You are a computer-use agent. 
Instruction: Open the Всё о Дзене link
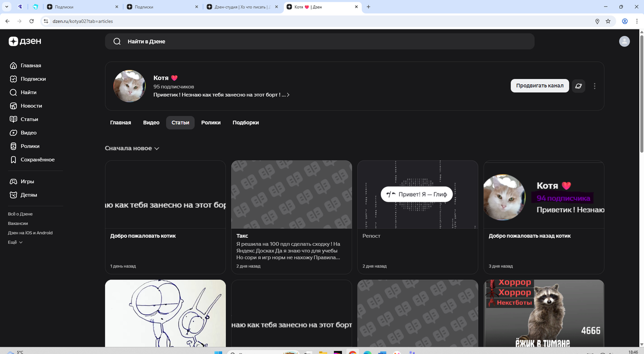[x=20, y=214]
